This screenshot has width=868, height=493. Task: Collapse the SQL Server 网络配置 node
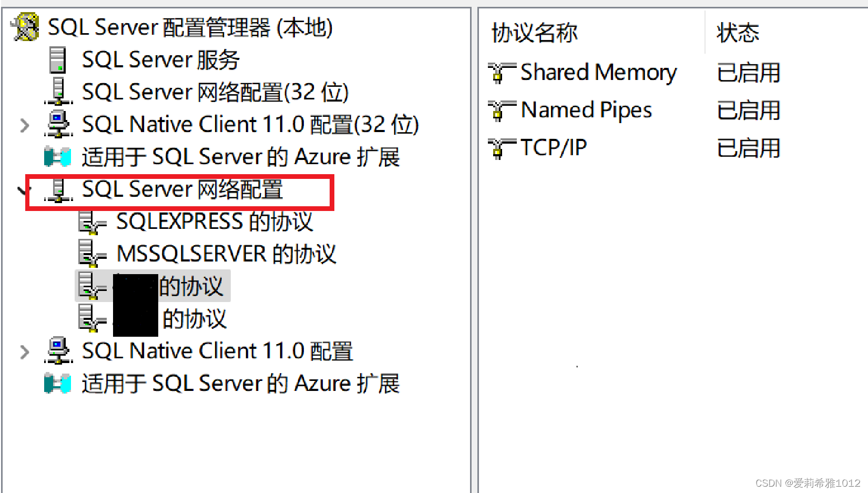pyautogui.click(x=22, y=190)
